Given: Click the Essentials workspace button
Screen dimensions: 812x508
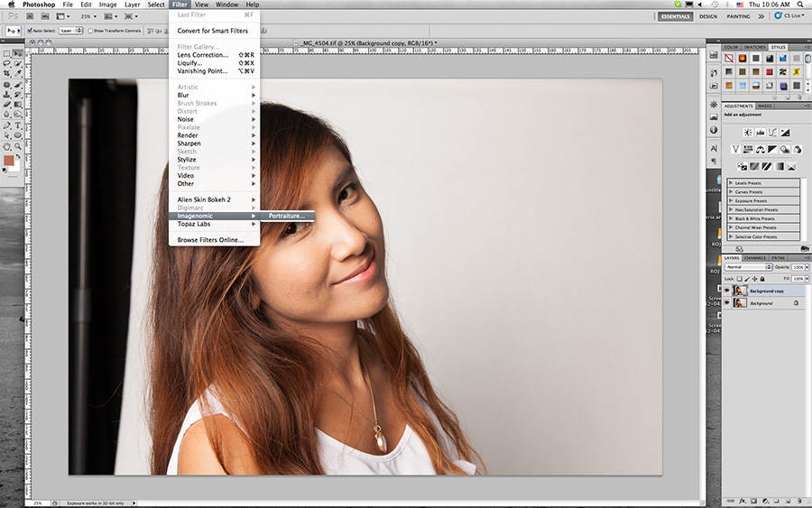Looking at the screenshot, I should click(675, 16).
